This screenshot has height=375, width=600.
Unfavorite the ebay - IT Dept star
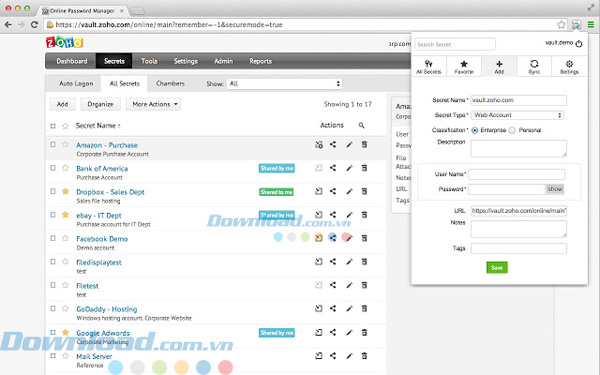click(x=65, y=214)
